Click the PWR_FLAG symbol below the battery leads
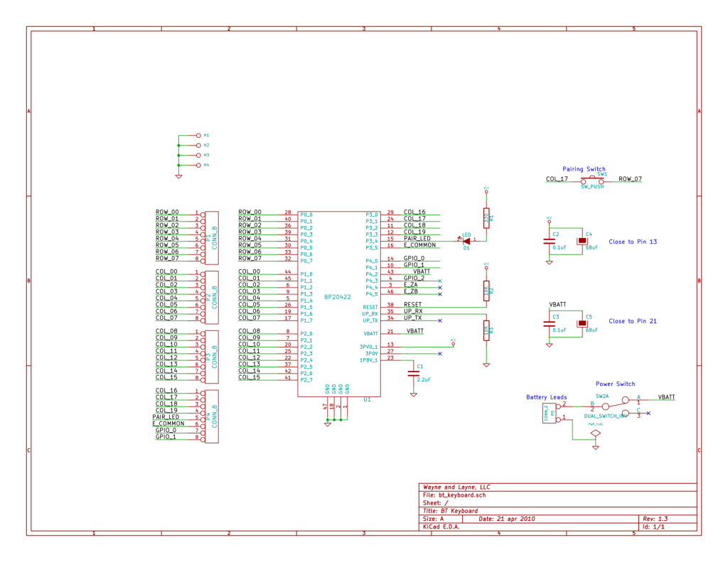This screenshot has height=562, width=728. click(x=596, y=432)
